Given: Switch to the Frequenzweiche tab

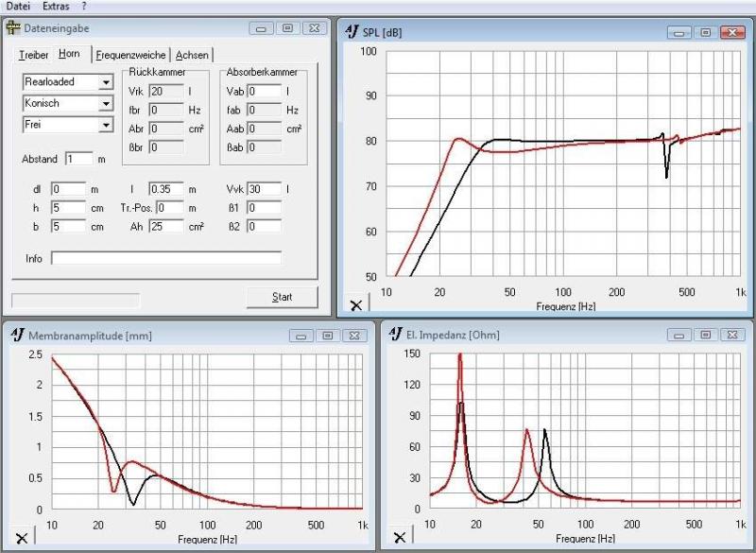Looking at the screenshot, I should click(130, 55).
